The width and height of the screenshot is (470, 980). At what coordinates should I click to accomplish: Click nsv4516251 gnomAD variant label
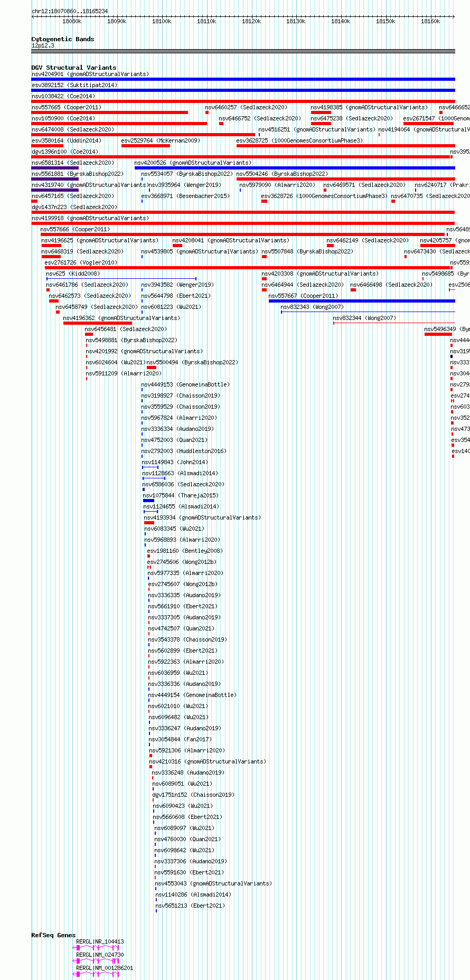pos(317,129)
